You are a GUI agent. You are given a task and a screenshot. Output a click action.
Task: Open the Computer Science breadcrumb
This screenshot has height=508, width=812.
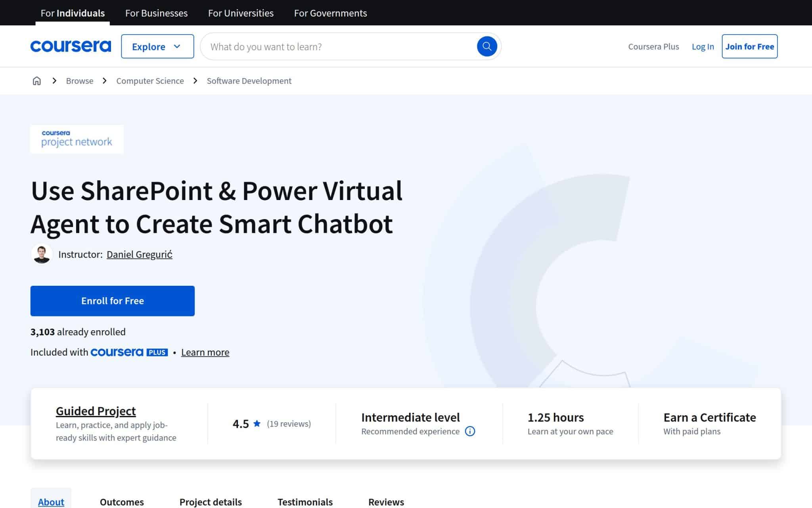[x=150, y=81]
